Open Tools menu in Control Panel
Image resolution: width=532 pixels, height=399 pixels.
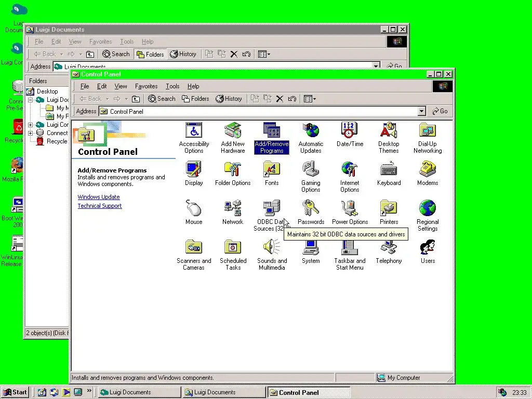click(x=172, y=86)
